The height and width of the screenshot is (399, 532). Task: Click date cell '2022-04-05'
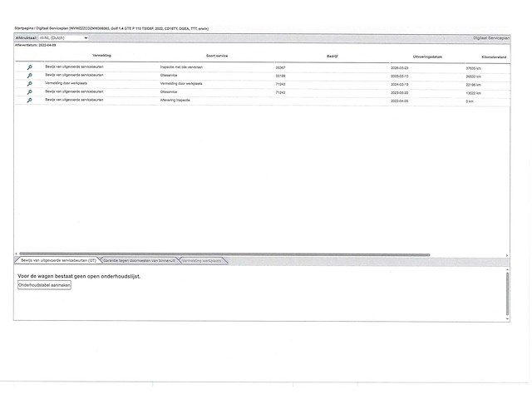pos(399,101)
